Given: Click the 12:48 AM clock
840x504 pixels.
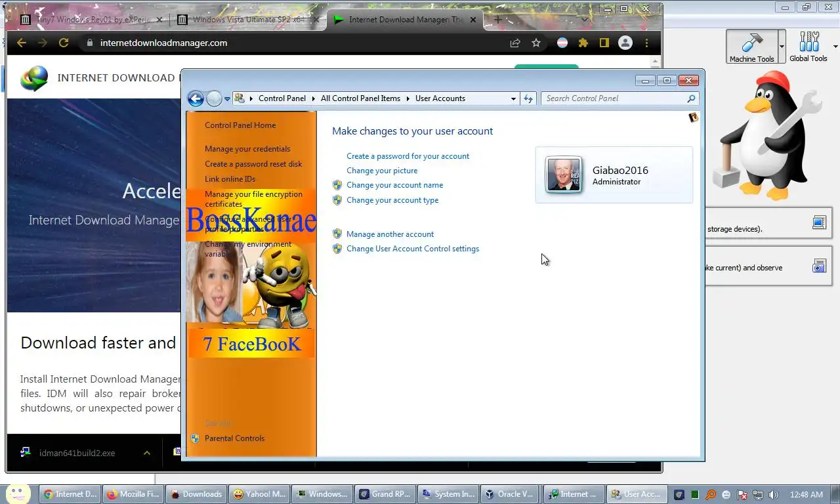Looking at the screenshot, I should point(807,495).
